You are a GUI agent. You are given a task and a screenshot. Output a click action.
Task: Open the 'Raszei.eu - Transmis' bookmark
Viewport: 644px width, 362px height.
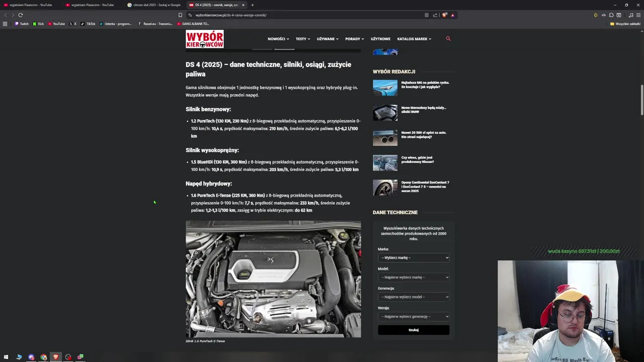coord(155,24)
